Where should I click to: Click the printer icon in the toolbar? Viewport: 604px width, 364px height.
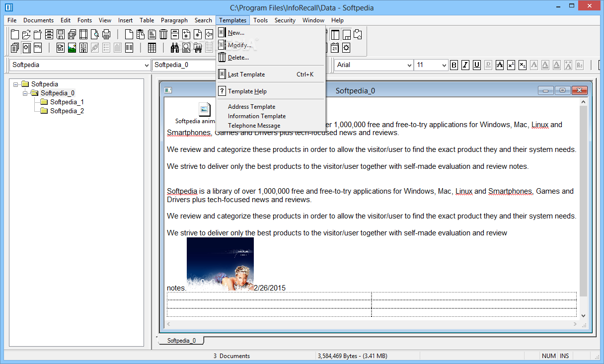(x=106, y=34)
